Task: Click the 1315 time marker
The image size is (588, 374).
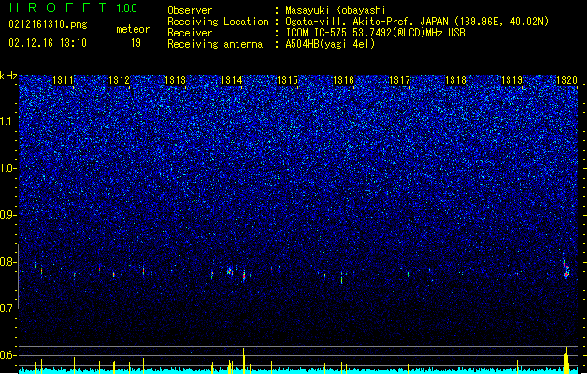Action: pos(287,80)
